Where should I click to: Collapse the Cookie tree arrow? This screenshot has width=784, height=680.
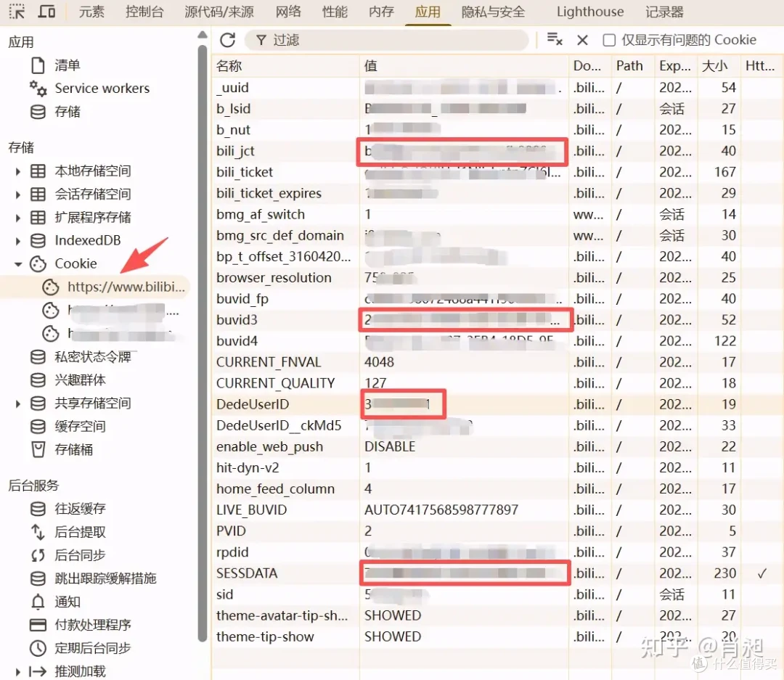tap(18, 264)
